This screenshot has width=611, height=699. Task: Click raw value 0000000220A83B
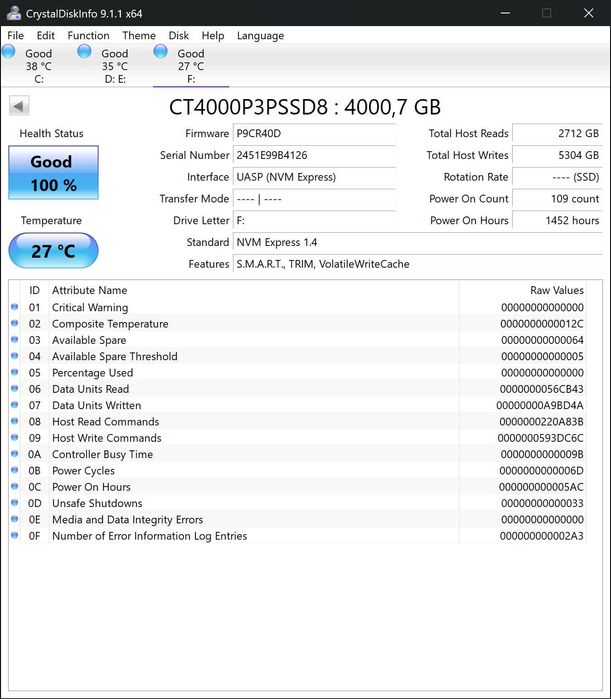(x=541, y=422)
